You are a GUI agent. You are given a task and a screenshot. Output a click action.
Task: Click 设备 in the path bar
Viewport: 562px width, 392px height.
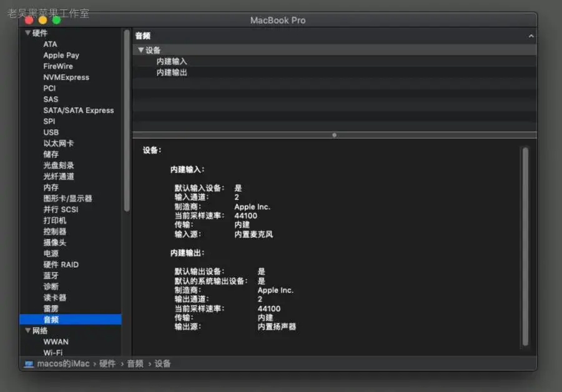click(x=162, y=364)
